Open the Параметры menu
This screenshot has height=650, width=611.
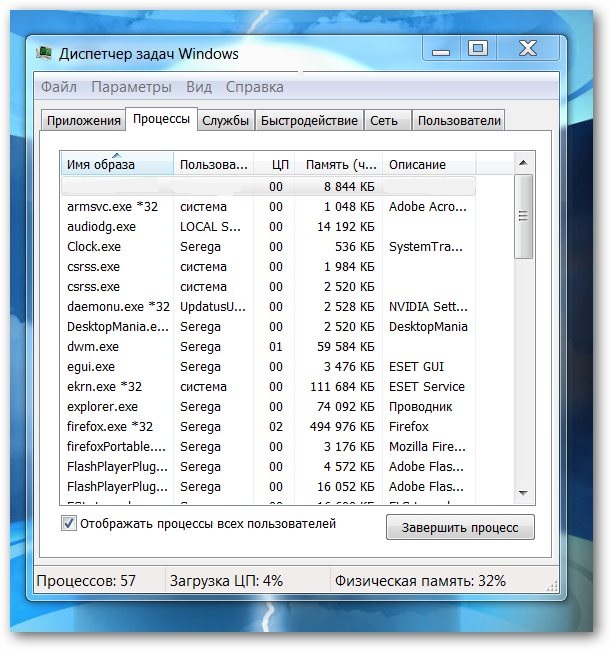coord(132,87)
